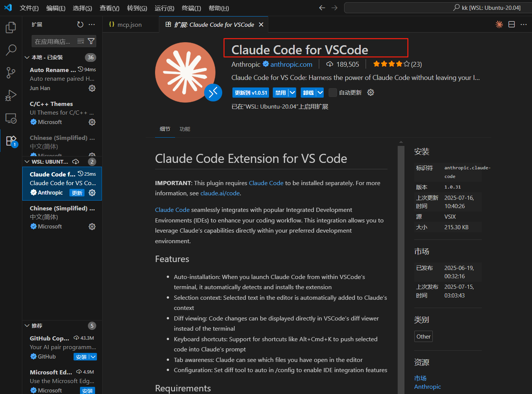Open Source Control view
The width and height of the screenshot is (532, 394).
(x=11, y=72)
